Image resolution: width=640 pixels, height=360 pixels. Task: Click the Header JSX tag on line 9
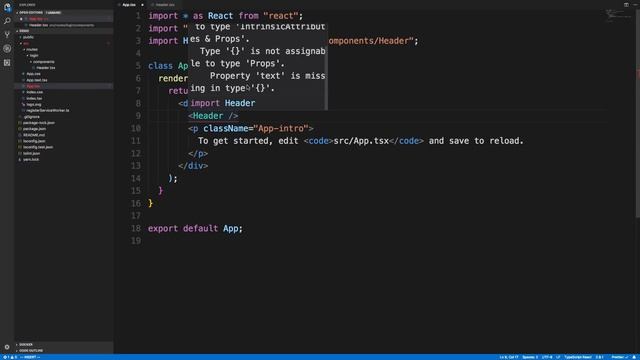click(213, 116)
